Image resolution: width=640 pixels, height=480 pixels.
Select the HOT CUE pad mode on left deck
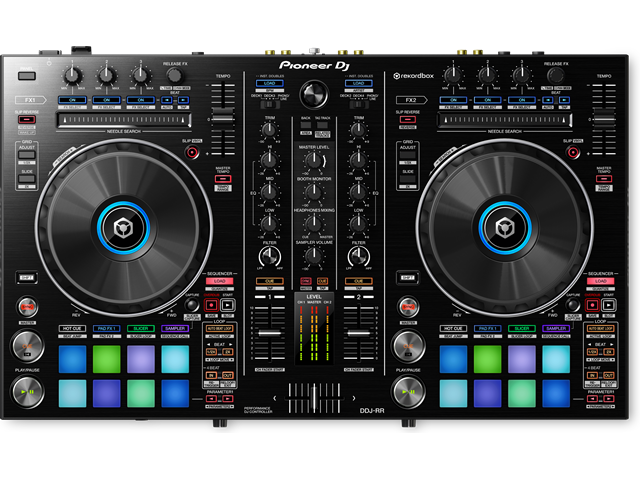click(72, 328)
